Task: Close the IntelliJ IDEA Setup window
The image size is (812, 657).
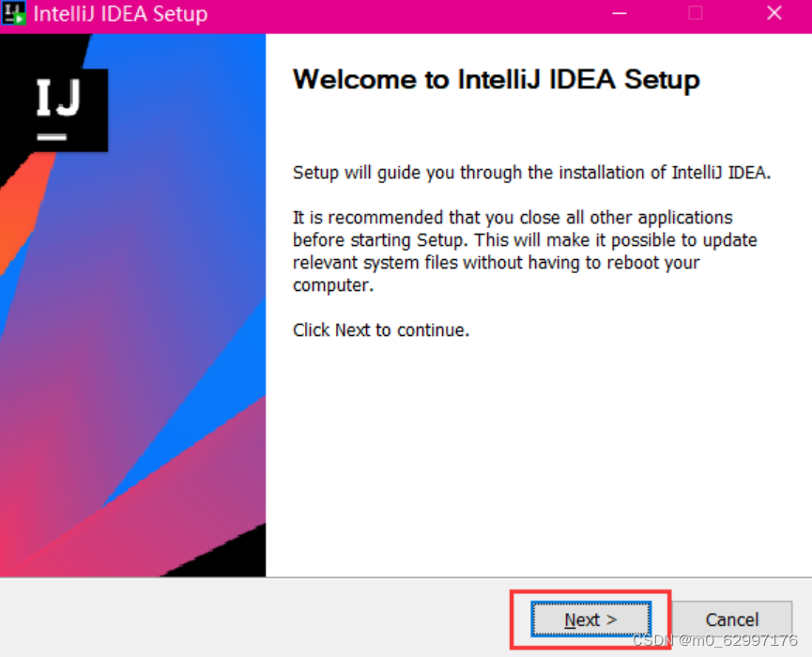Action: (774, 13)
